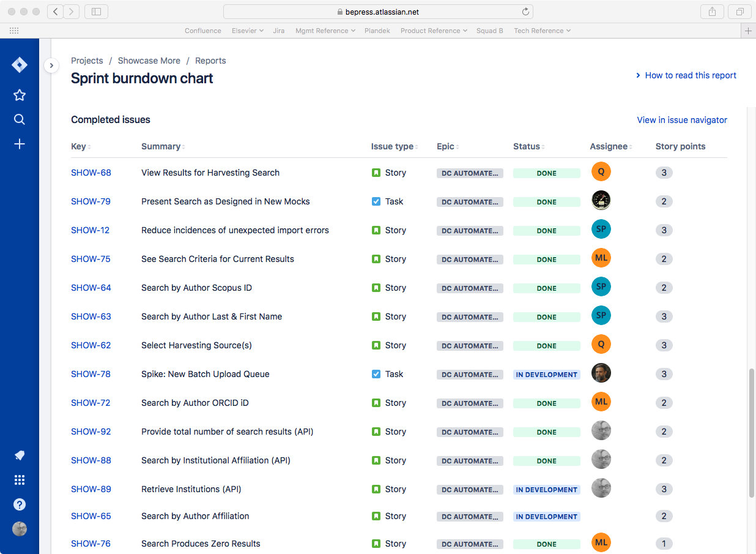This screenshot has width=756, height=554.
Task: Open the help question mark icon
Action: coord(20,504)
